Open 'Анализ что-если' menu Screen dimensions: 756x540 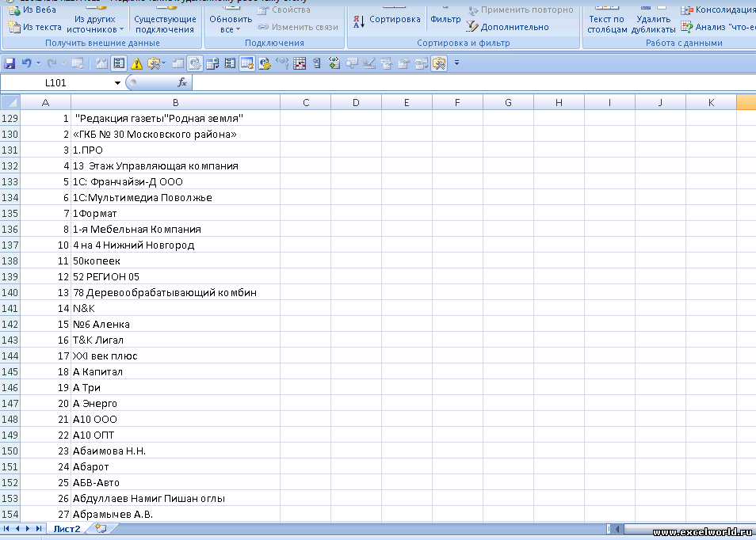(x=718, y=27)
